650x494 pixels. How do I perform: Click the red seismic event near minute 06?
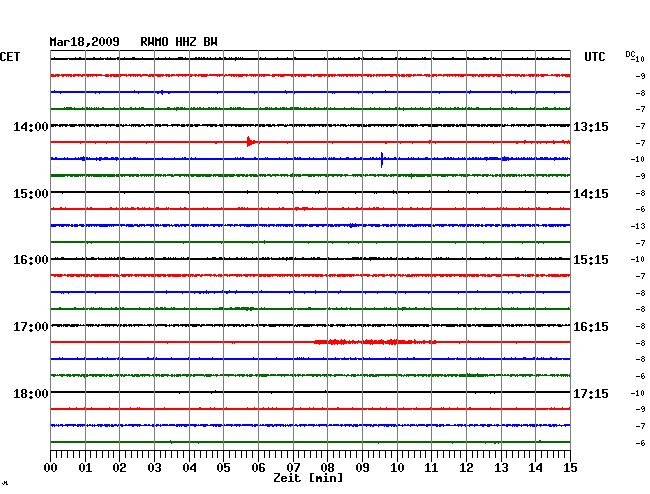coord(251,142)
